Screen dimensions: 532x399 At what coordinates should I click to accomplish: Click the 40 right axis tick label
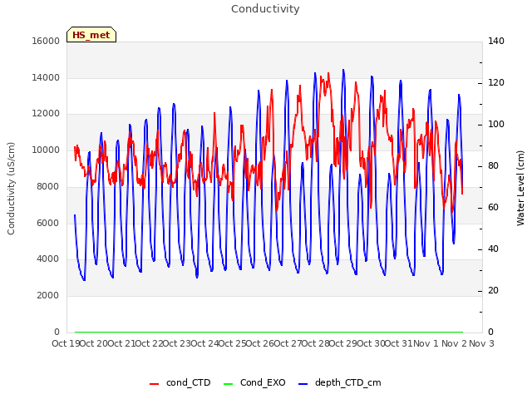pos(493,249)
